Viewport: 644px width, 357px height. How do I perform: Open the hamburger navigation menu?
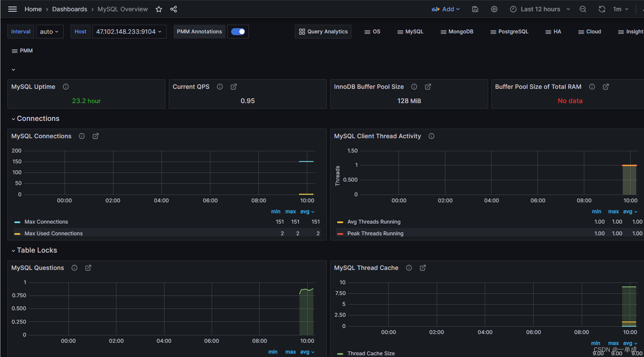(x=13, y=9)
